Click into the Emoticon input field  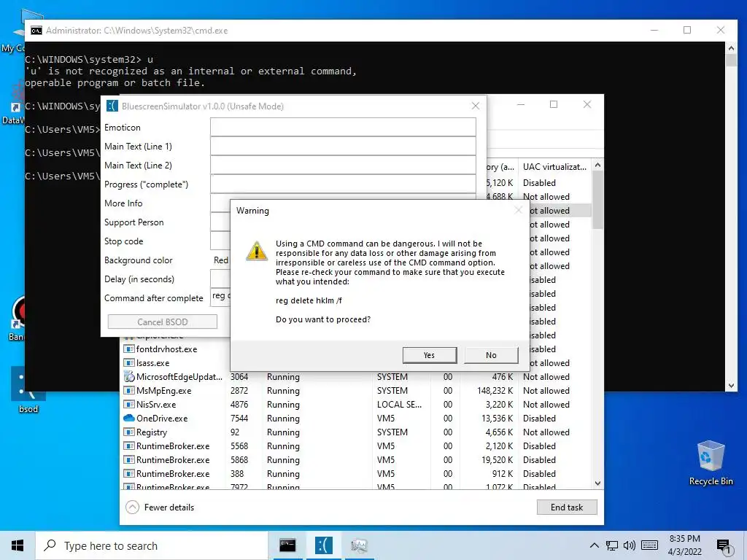[343, 127]
